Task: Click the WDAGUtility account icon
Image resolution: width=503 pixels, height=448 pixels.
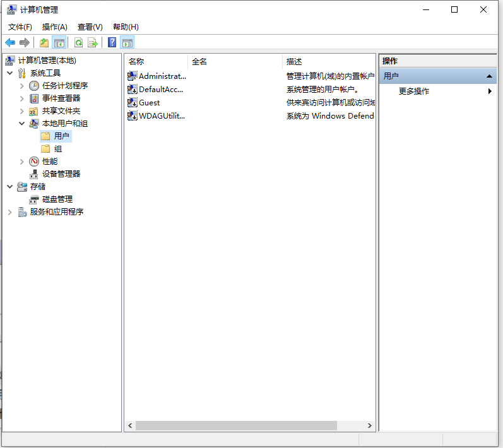Action: click(132, 115)
